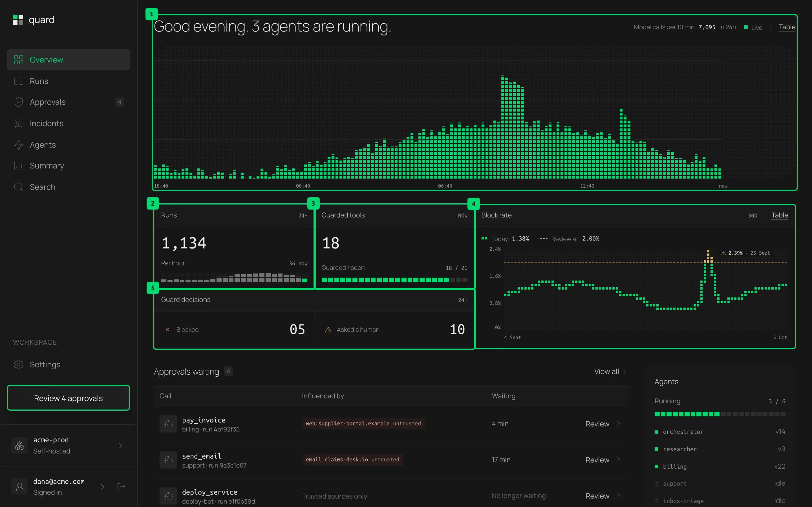Viewport: 812px width, 507px height.
Task: Click the Runs list icon in sidebar
Action: click(18, 81)
